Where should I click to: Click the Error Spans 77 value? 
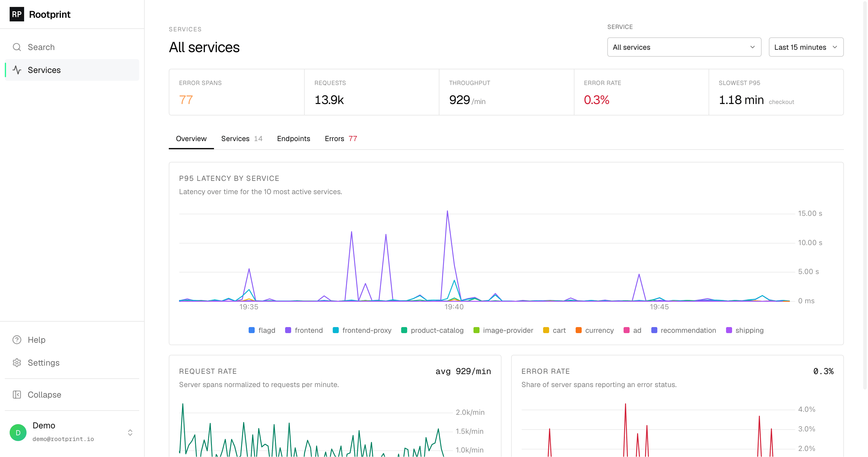point(186,100)
